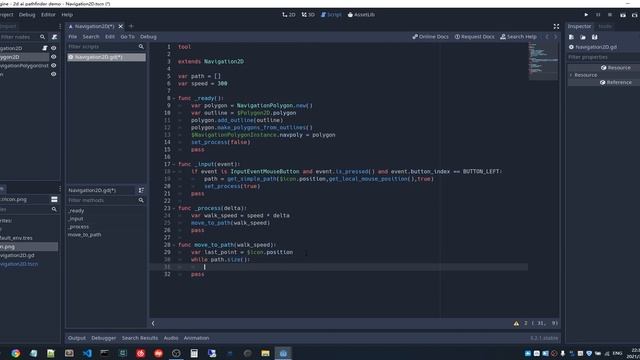Fold the _input function at line 17
This screenshot has height=360, width=640.
(x=174, y=164)
